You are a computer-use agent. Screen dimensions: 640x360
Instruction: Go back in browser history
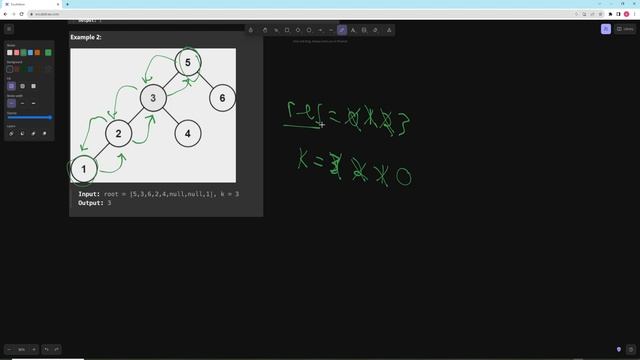point(5,14)
